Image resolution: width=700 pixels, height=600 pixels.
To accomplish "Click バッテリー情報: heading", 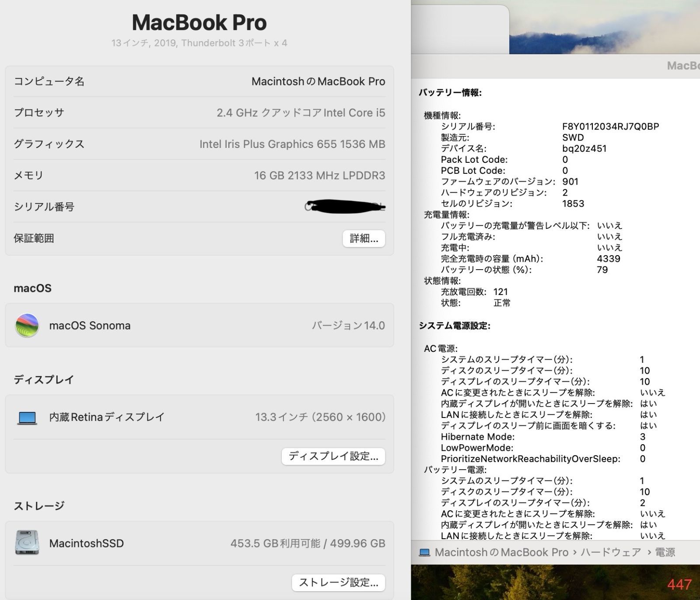I will tap(450, 92).
